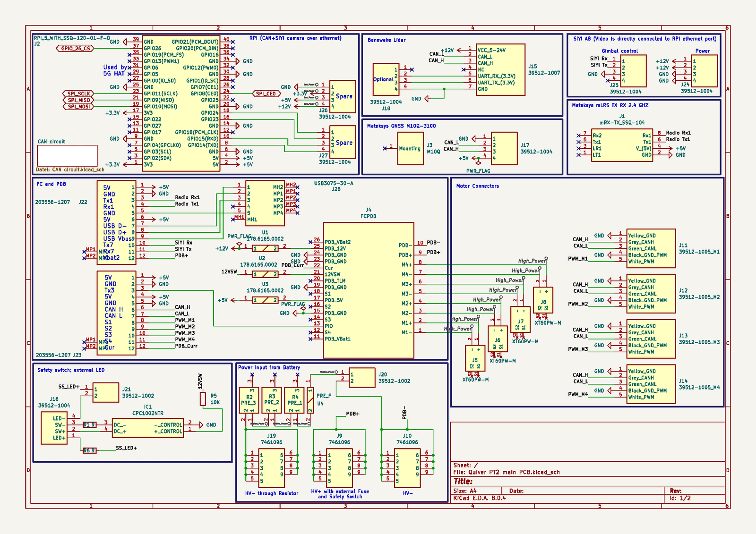Select the R4 PRE_1 resistor symbol
The image size is (756, 534).
coord(294,400)
